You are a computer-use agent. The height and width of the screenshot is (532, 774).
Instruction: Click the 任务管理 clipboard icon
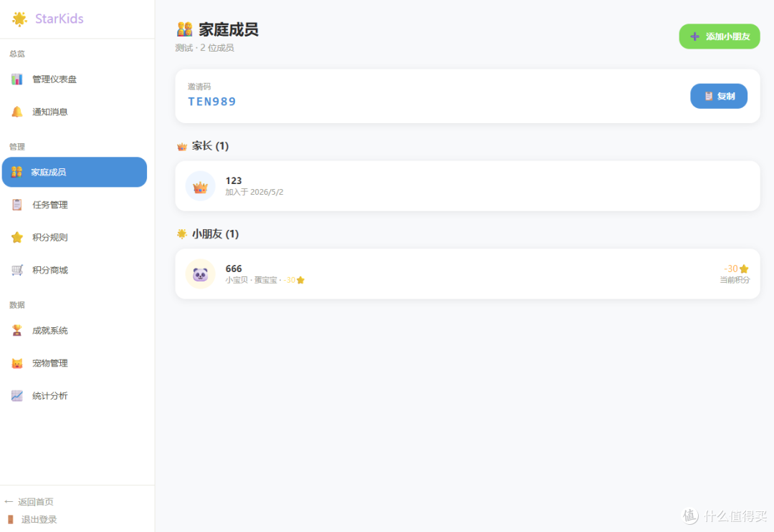[x=16, y=205]
